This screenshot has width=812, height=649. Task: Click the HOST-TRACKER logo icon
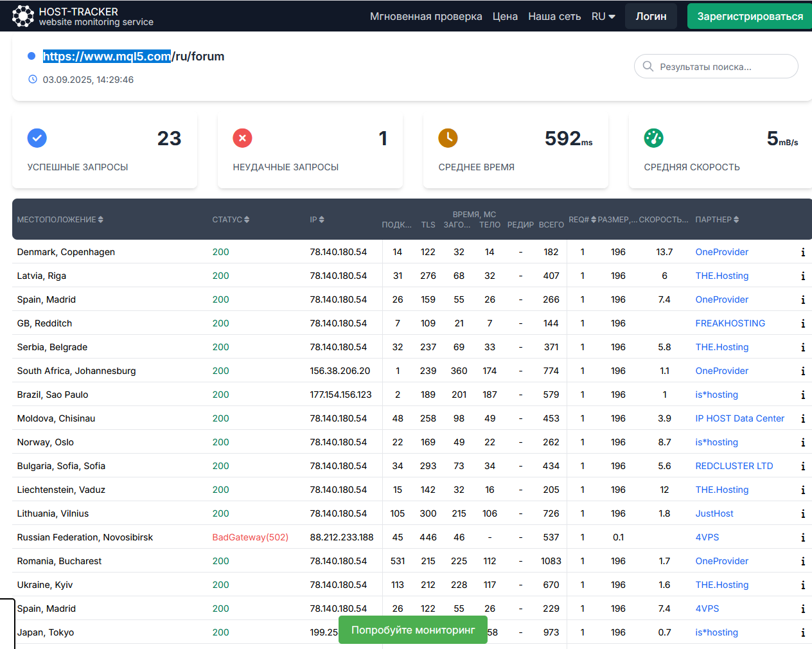23,16
